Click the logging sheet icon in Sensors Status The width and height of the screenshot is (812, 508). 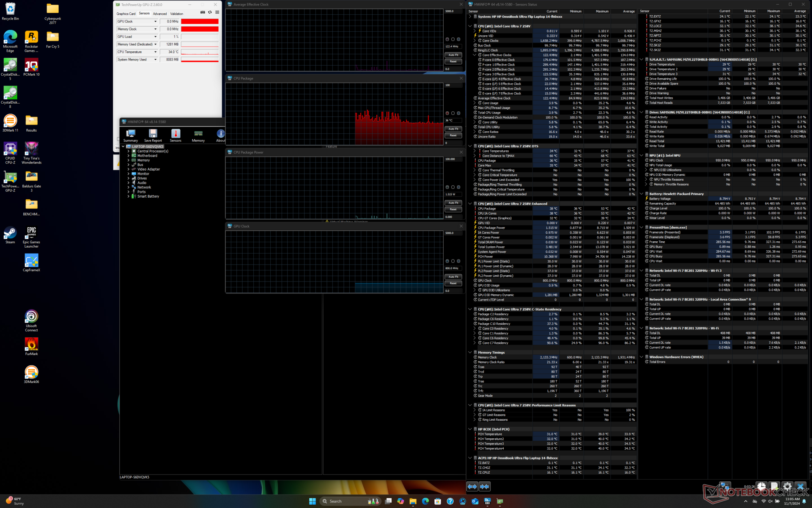[774, 486]
